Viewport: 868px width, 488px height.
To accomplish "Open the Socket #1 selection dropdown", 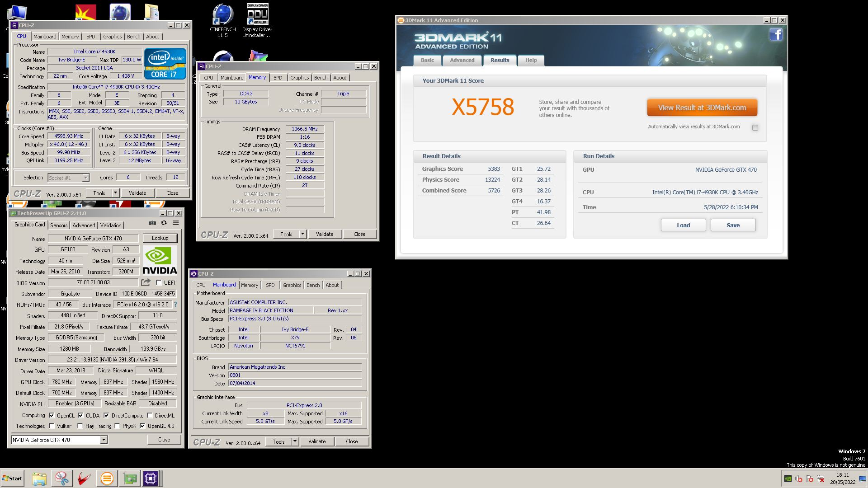I will tap(85, 178).
